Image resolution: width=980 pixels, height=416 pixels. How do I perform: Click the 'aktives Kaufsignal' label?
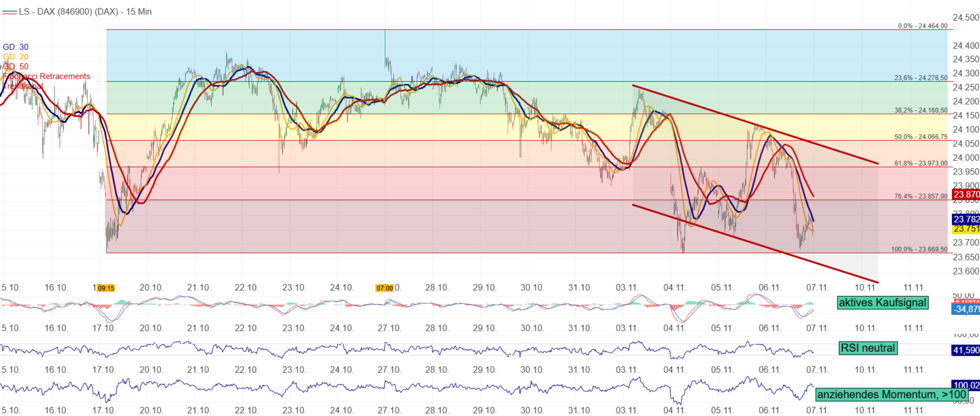pyautogui.click(x=882, y=303)
